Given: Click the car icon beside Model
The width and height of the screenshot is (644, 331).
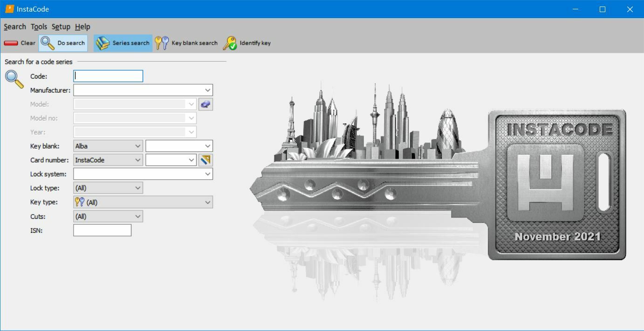Looking at the screenshot, I should pyautogui.click(x=206, y=104).
